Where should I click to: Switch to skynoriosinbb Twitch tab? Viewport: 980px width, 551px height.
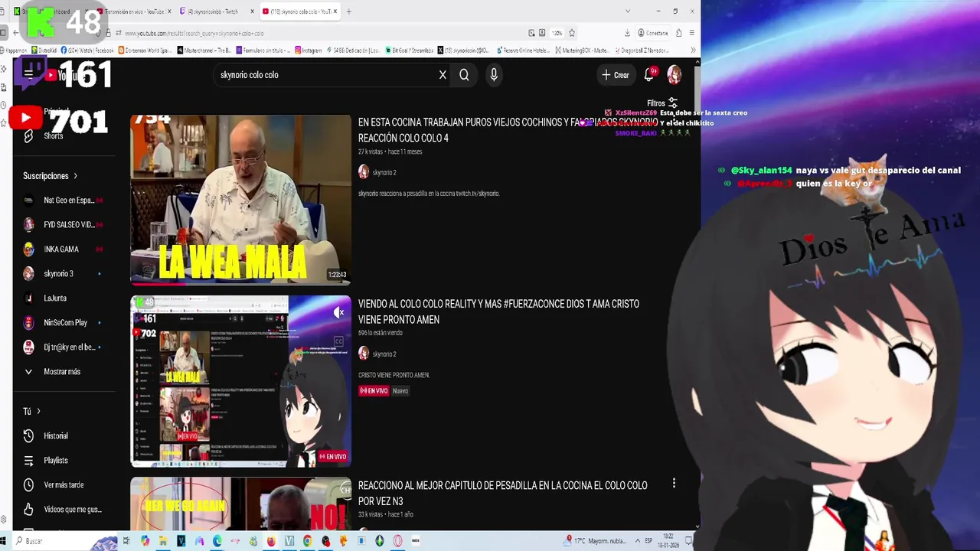click(214, 11)
